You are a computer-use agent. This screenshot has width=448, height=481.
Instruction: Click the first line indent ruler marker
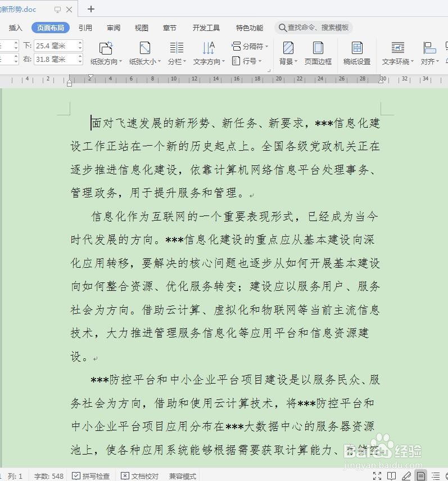[90, 77]
